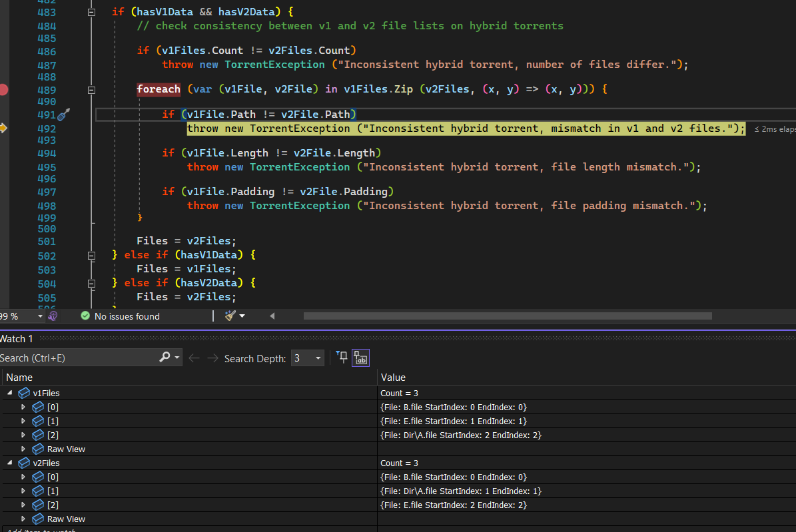Click line number 501 in the gutter
Image resolution: width=796 pixels, height=532 pixels.
[x=47, y=242]
